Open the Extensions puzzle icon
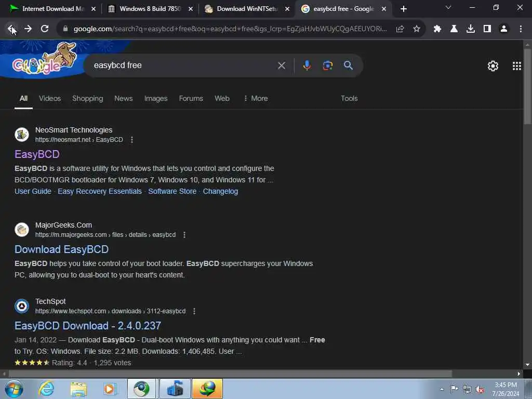 pos(437,29)
